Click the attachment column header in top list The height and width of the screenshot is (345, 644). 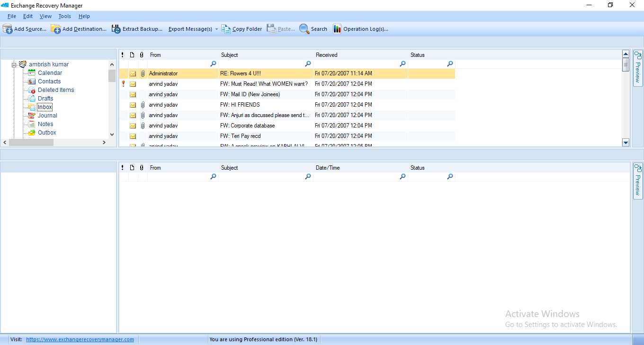coord(142,55)
